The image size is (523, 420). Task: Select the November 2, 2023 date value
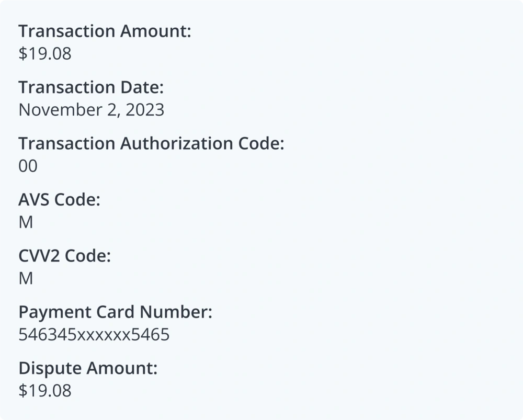click(91, 110)
